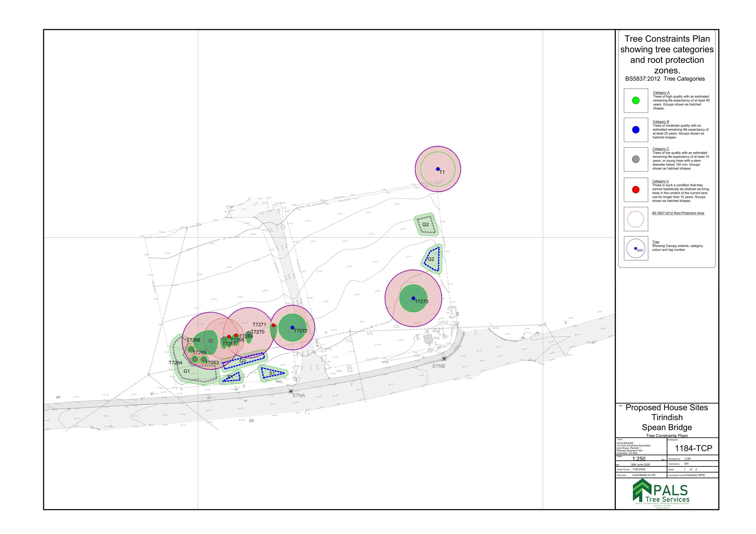
Task: Select the T7269 tree label
Action: point(246,336)
